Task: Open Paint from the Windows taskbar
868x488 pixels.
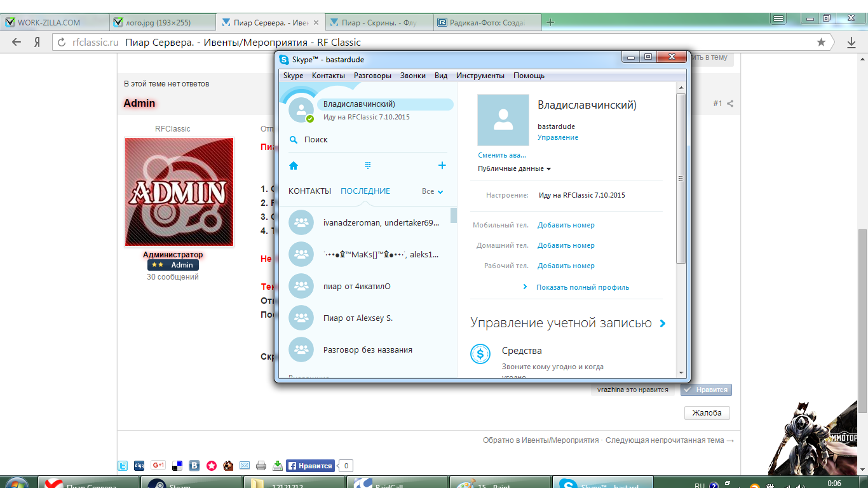Action: coord(499,483)
